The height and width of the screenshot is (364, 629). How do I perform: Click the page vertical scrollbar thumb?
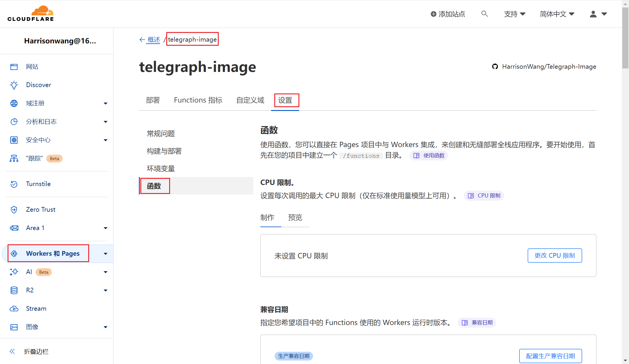tap(625, 38)
